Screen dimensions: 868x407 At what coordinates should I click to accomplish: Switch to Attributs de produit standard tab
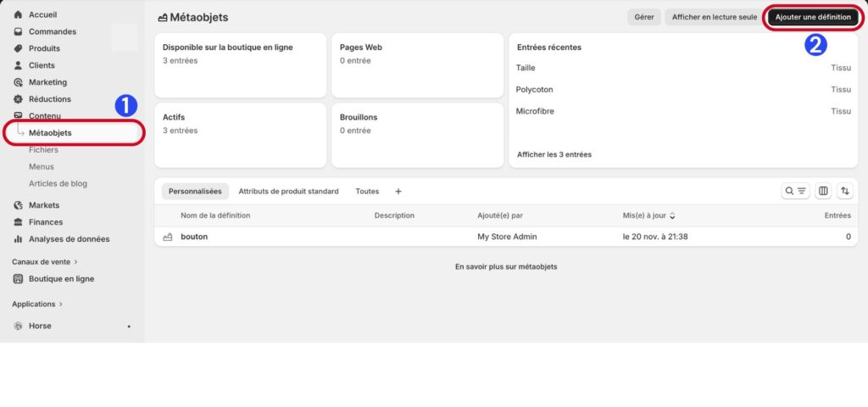[x=288, y=192]
